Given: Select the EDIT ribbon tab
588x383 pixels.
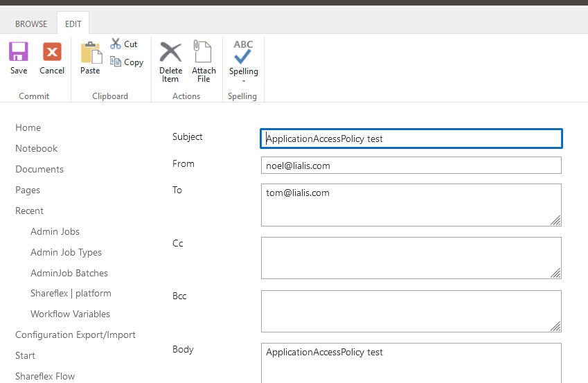Looking at the screenshot, I should click(x=73, y=24).
